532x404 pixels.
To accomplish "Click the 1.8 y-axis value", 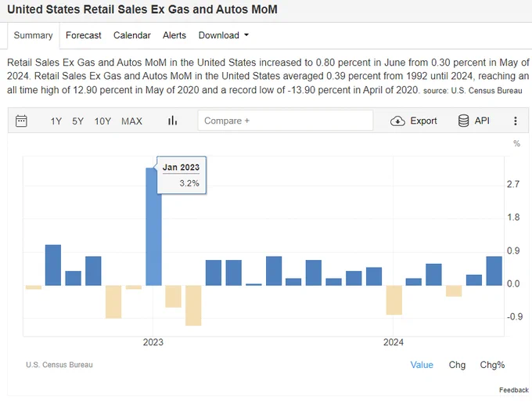I will click(x=513, y=218).
